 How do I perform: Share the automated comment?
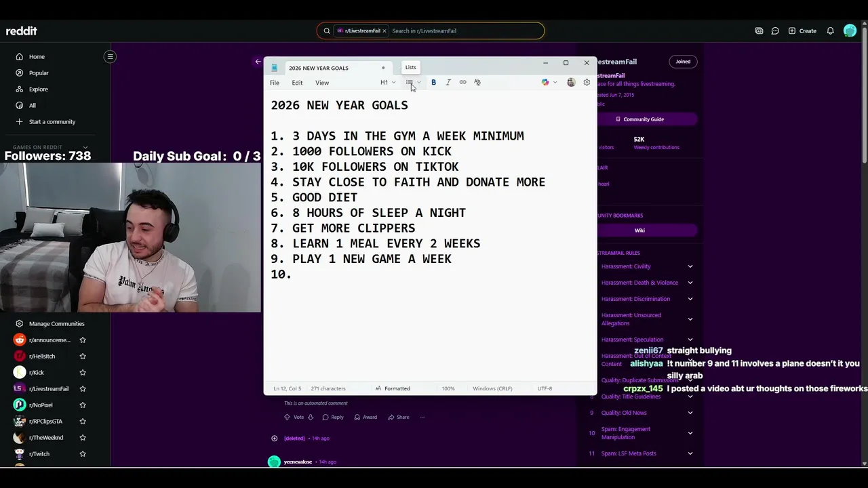(399, 418)
